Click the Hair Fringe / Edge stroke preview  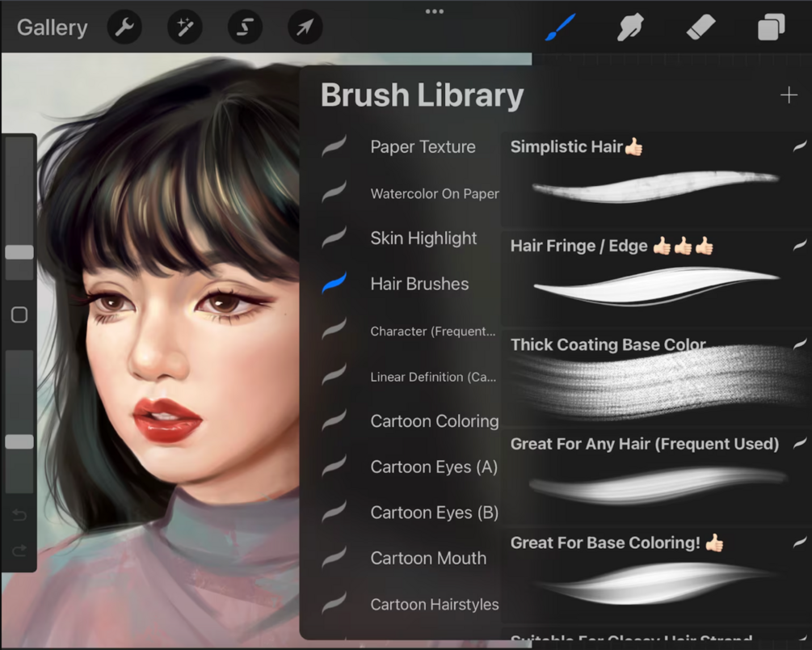click(x=656, y=285)
